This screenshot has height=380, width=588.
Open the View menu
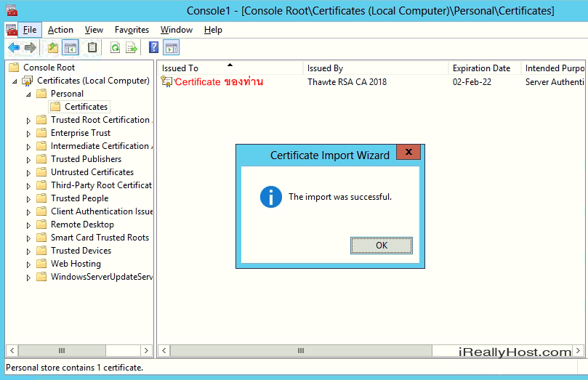tap(94, 30)
